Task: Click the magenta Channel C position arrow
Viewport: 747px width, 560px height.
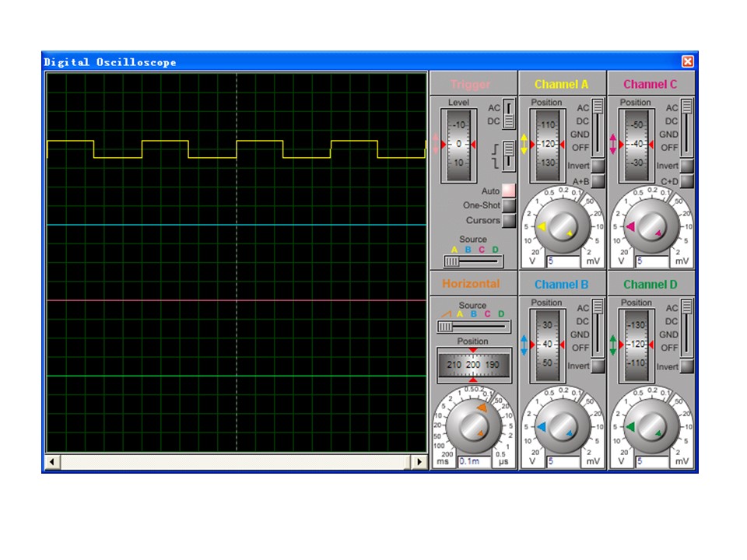Action: point(613,145)
